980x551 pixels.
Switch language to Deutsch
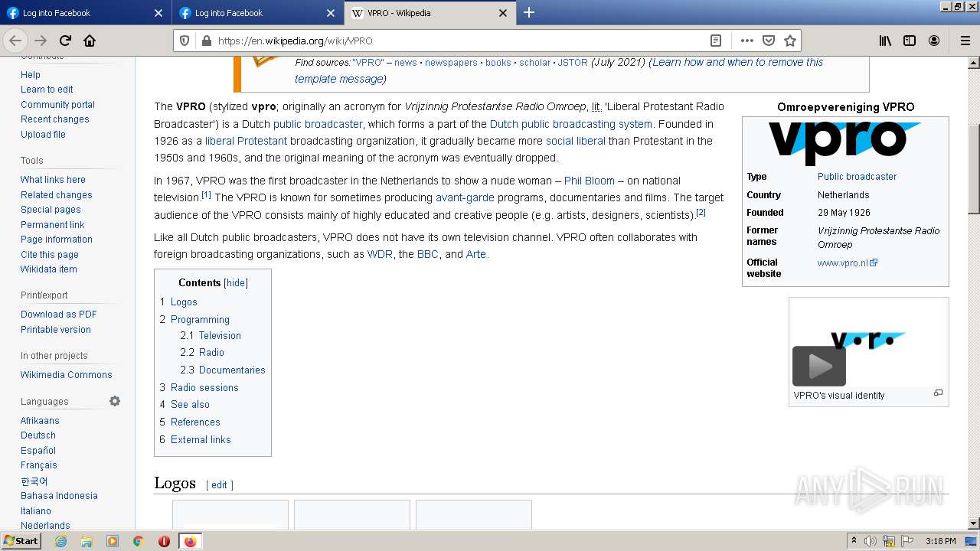coord(38,435)
